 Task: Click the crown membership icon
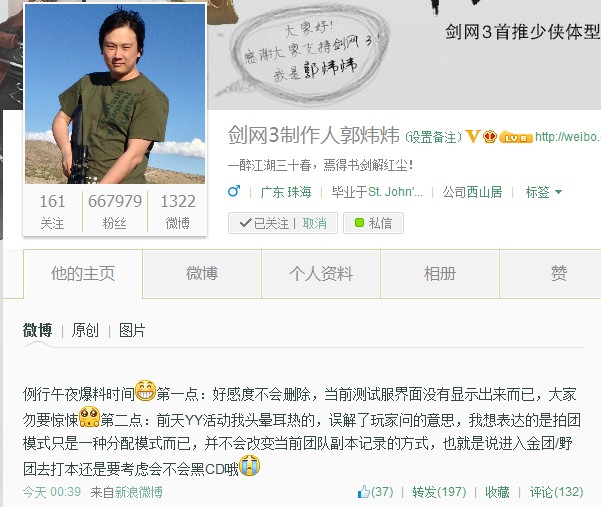tap(490, 136)
